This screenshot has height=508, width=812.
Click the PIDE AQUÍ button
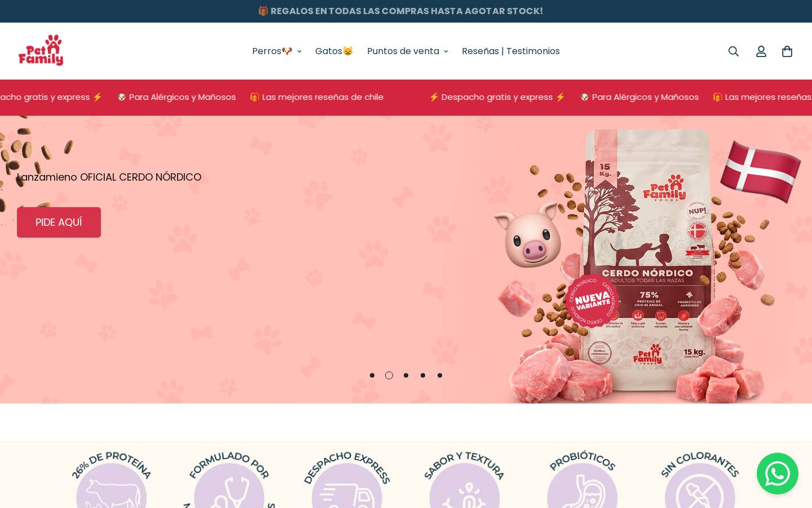pyautogui.click(x=59, y=222)
